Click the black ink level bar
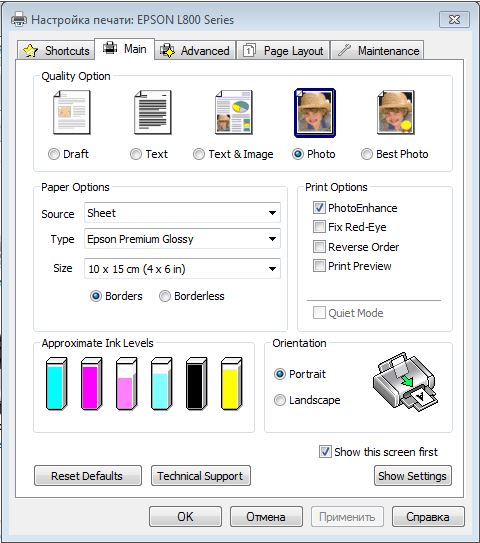Screen dimensions: 480x543 196,384
